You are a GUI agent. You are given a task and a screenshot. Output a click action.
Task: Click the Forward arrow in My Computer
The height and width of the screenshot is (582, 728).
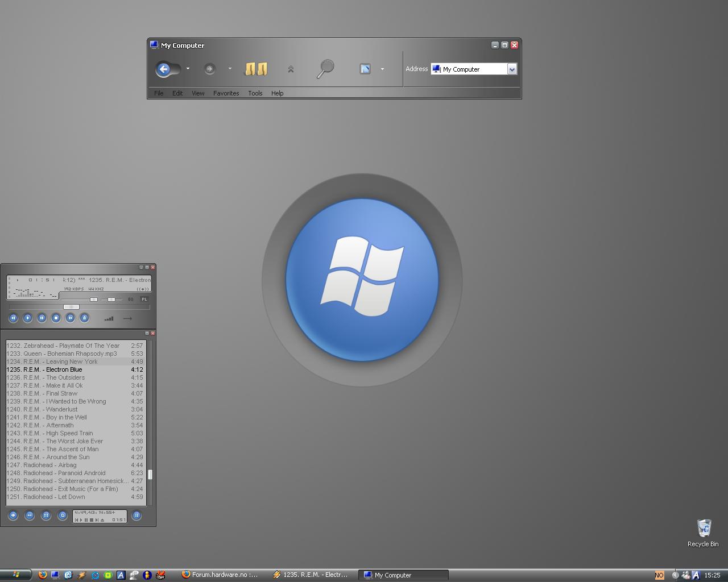click(209, 69)
